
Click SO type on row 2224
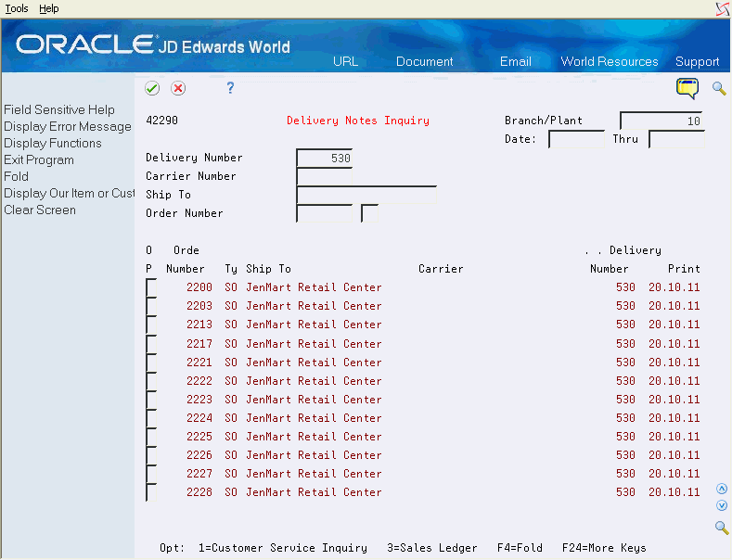tap(231, 418)
